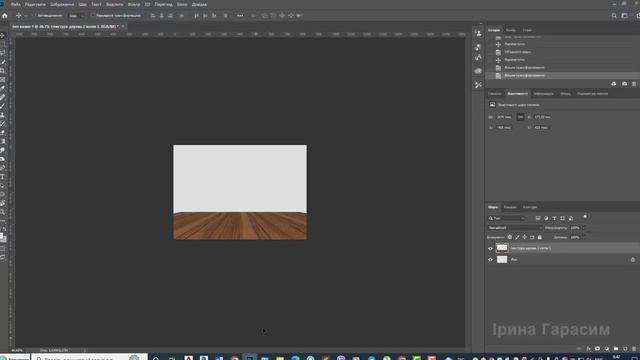
Task: Open the Вікно menu
Action: [182, 4]
